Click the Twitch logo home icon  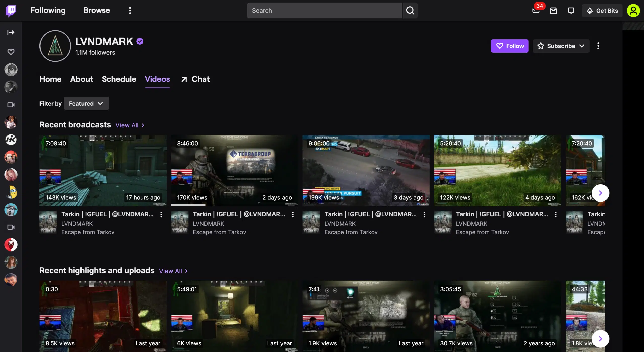(11, 10)
